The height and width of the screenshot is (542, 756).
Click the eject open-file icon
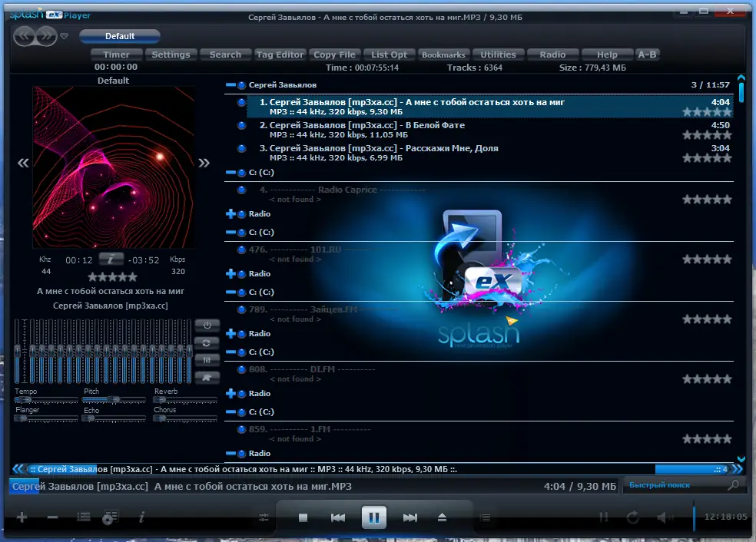[x=442, y=517]
